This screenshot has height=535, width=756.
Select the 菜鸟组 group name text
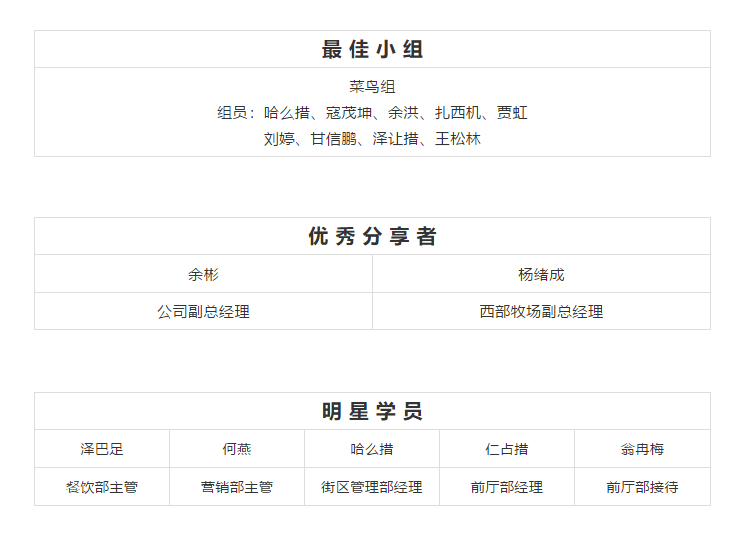click(x=372, y=87)
